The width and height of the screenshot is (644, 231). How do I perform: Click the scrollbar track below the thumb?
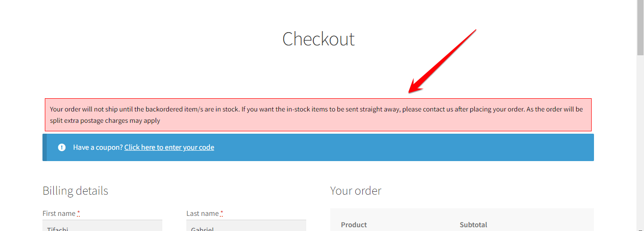[640, 142]
